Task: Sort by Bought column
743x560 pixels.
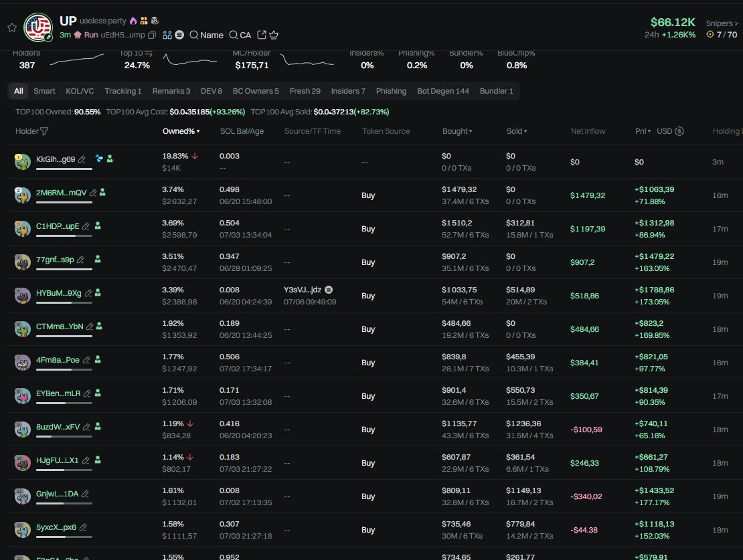Action: coord(457,131)
